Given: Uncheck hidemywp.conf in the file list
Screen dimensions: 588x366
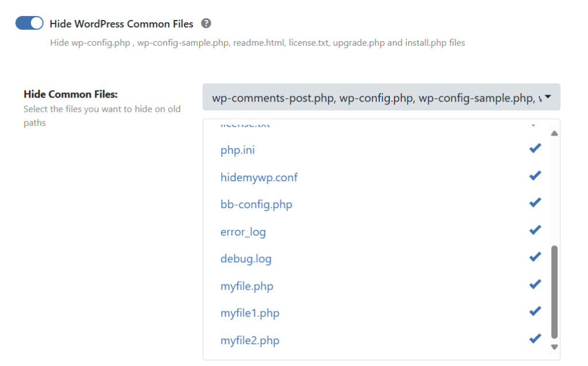Looking at the screenshot, I should coord(535,175).
